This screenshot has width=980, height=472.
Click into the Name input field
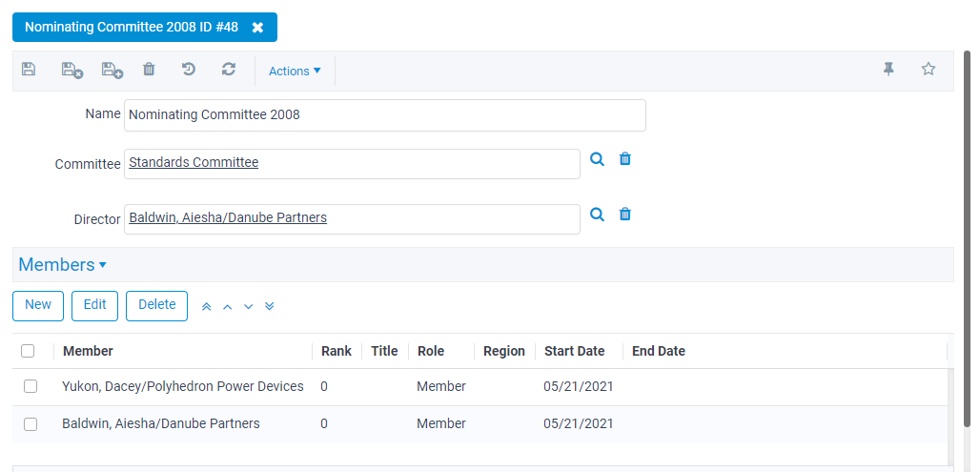tap(385, 115)
